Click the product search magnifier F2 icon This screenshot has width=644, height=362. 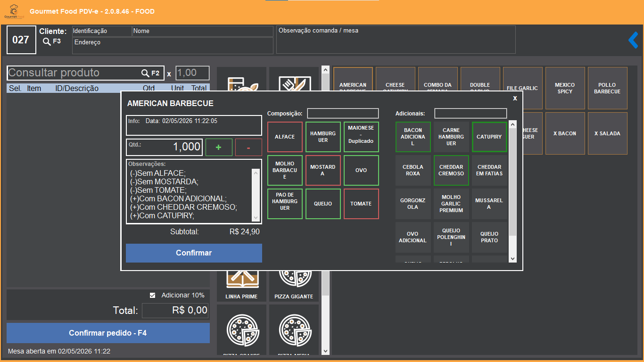pyautogui.click(x=145, y=73)
